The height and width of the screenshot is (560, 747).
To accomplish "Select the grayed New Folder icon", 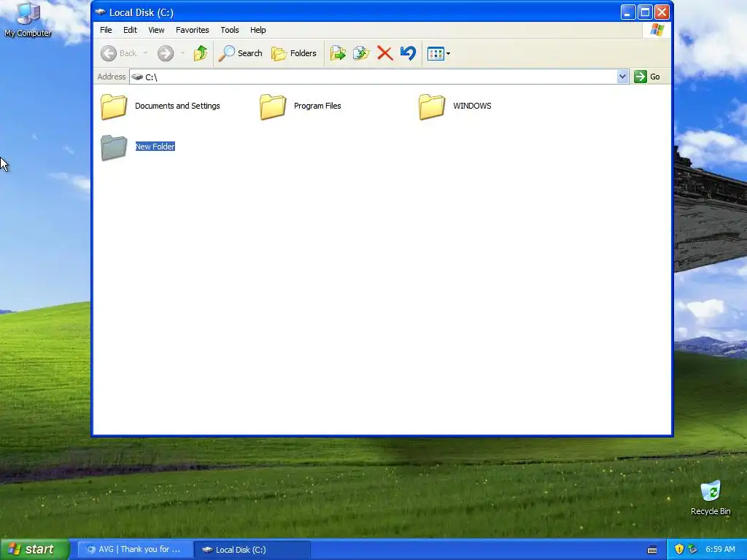I will pos(114,147).
